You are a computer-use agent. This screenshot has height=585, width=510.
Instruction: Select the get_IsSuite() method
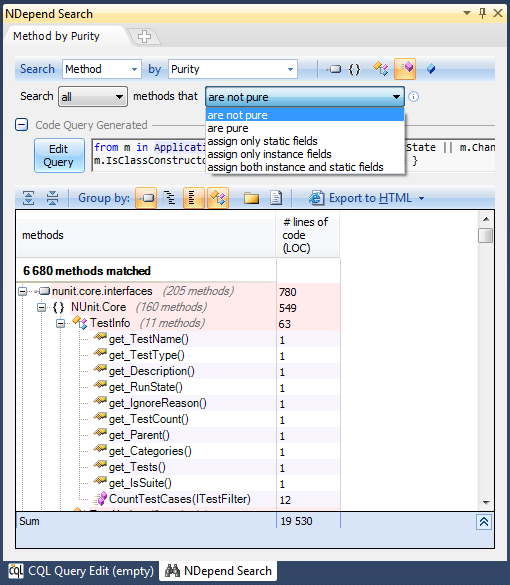[x=140, y=484]
